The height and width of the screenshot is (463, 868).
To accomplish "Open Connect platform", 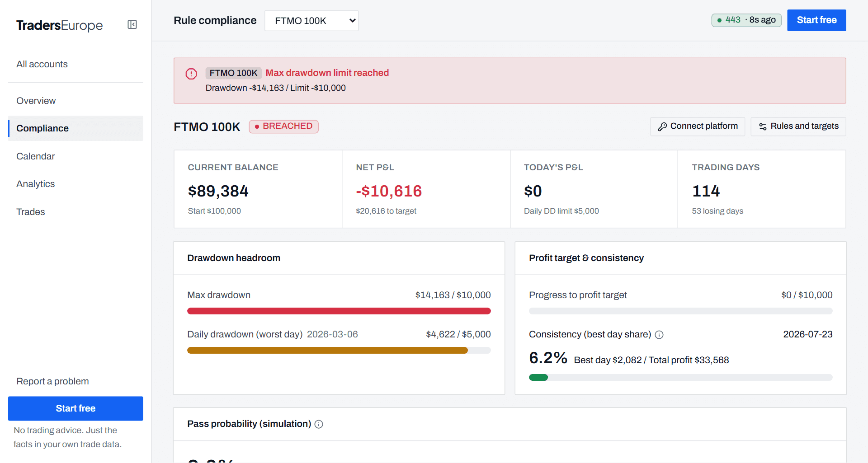I will tap(698, 126).
